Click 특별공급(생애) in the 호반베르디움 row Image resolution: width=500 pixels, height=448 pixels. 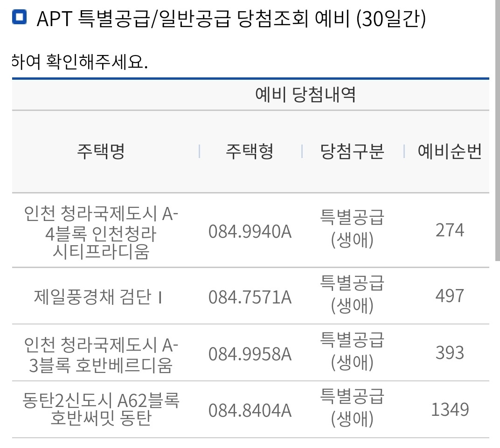coord(352,351)
